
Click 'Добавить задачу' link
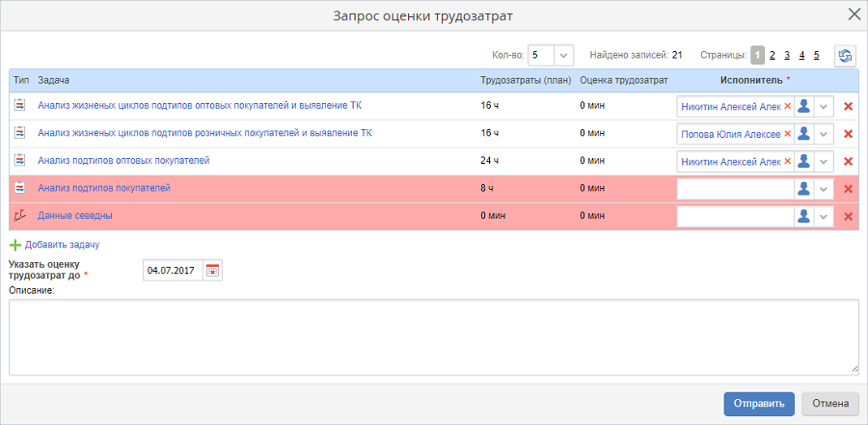(62, 246)
